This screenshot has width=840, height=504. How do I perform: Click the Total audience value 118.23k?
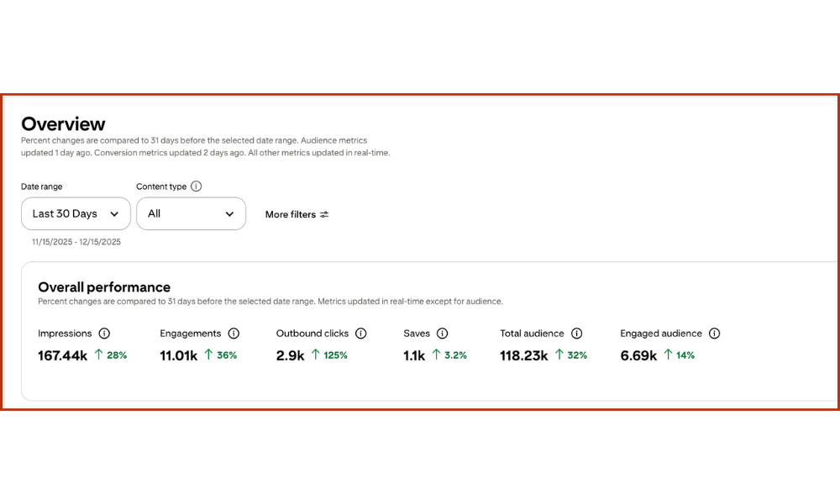524,355
